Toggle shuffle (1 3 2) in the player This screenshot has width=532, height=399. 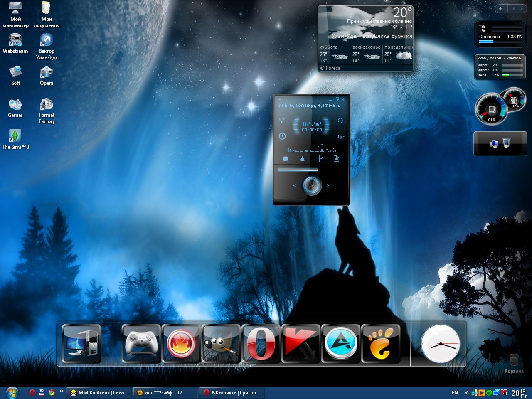point(341,136)
